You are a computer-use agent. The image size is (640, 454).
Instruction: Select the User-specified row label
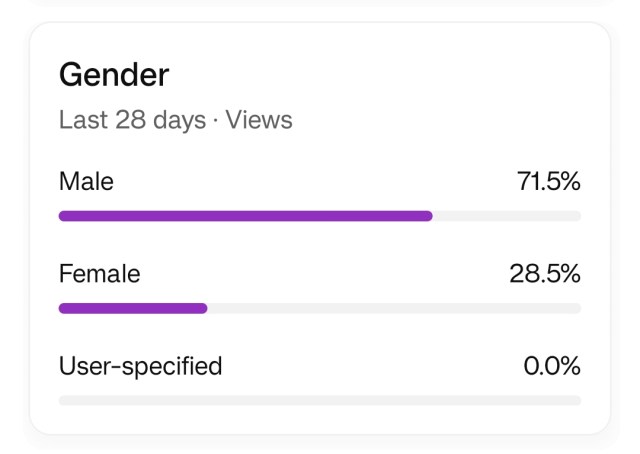pyautogui.click(x=140, y=366)
